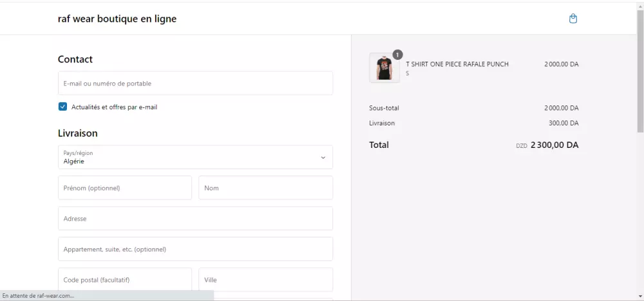Click the T-shirt product thumbnail

pyautogui.click(x=384, y=68)
